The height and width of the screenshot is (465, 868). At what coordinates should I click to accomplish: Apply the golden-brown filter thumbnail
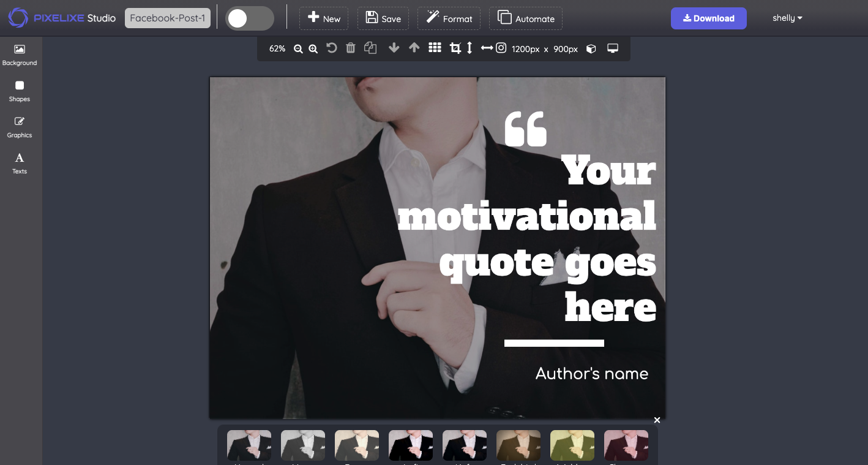[518, 445]
